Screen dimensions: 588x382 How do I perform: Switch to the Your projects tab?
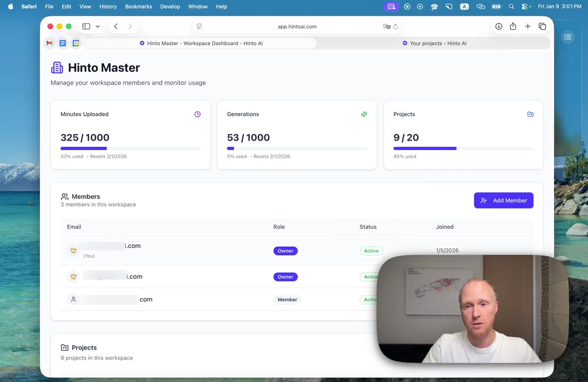pos(434,44)
